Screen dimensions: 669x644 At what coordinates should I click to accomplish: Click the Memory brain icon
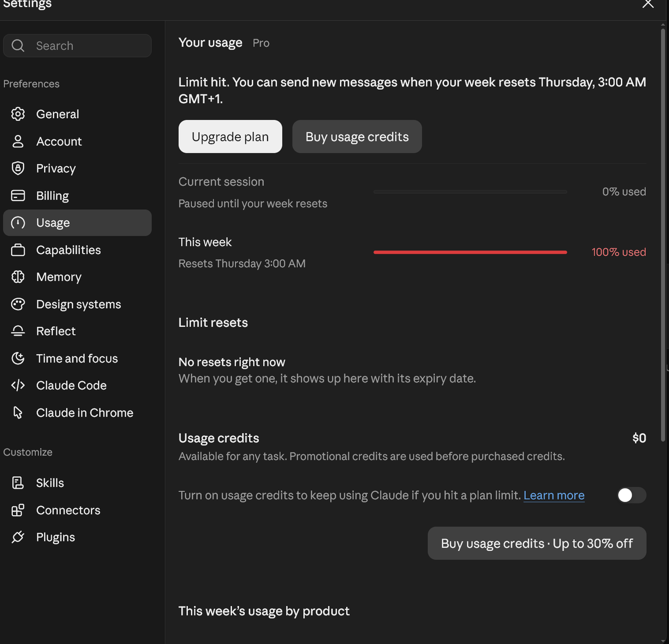coord(18,277)
